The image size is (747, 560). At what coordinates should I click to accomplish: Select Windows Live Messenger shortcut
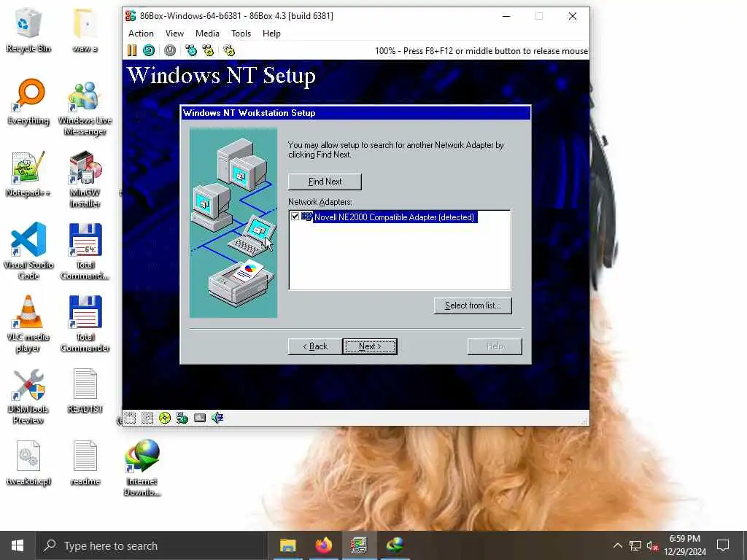(85, 108)
